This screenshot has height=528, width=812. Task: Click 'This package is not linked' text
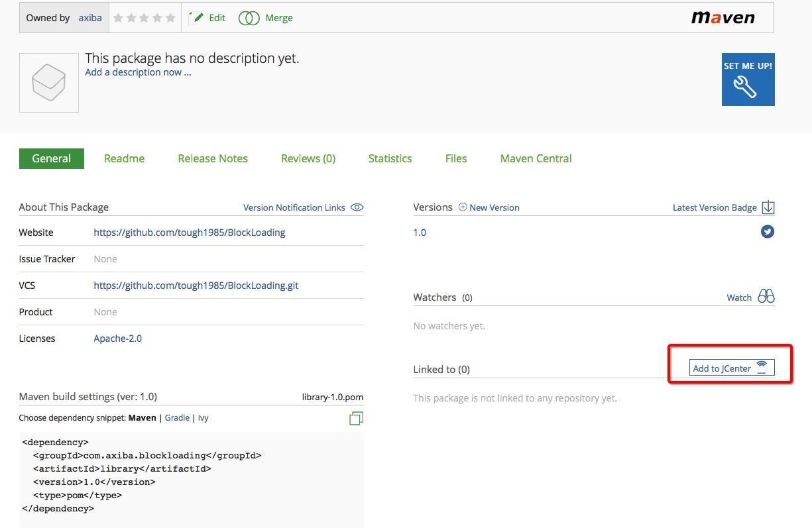(515, 398)
